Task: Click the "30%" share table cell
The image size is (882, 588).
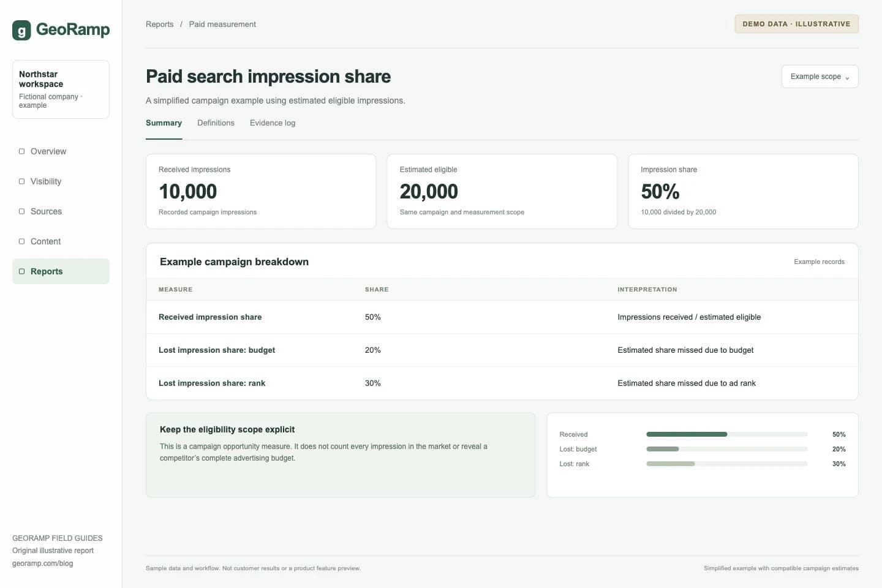Action: [x=373, y=383]
